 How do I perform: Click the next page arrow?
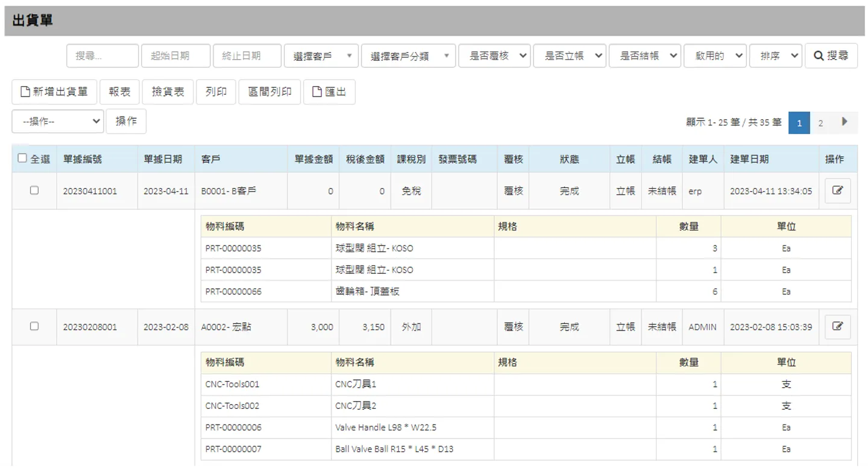pyautogui.click(x=844, y=122)
